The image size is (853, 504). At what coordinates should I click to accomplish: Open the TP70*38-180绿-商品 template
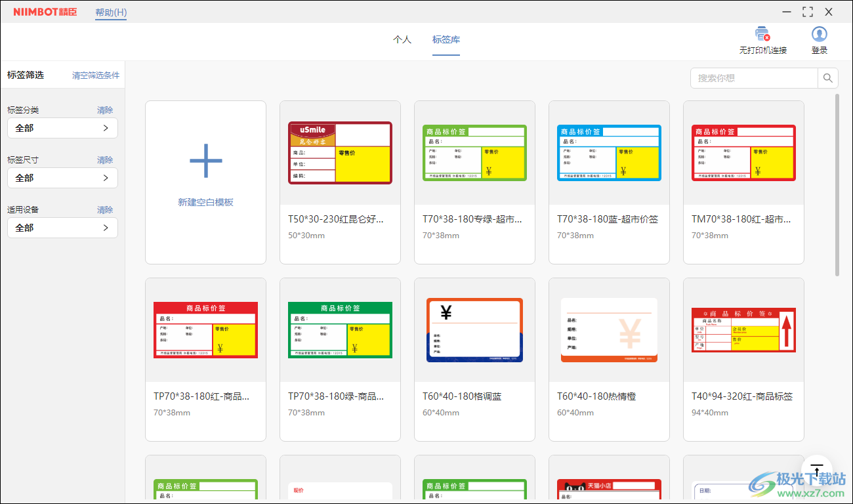340,330
